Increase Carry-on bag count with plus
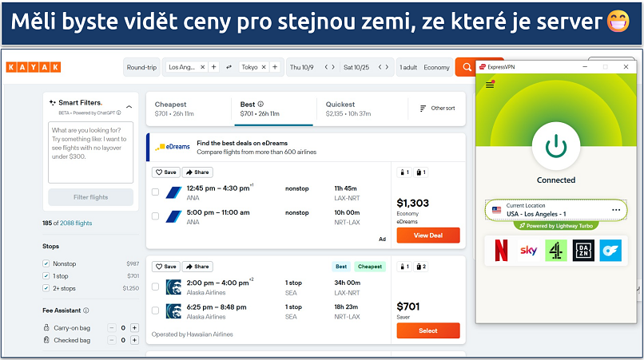The image size is (644, 360). [134, 327]
